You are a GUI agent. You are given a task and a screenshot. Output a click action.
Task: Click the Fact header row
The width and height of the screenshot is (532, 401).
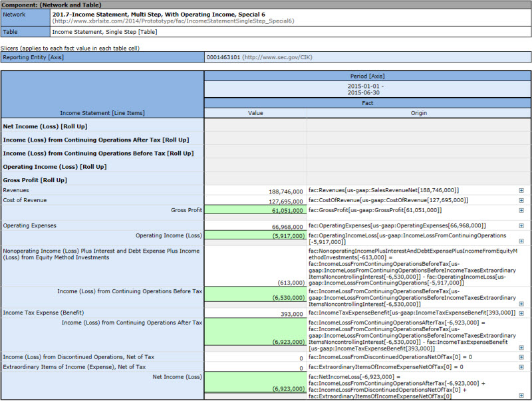point(368,103)
